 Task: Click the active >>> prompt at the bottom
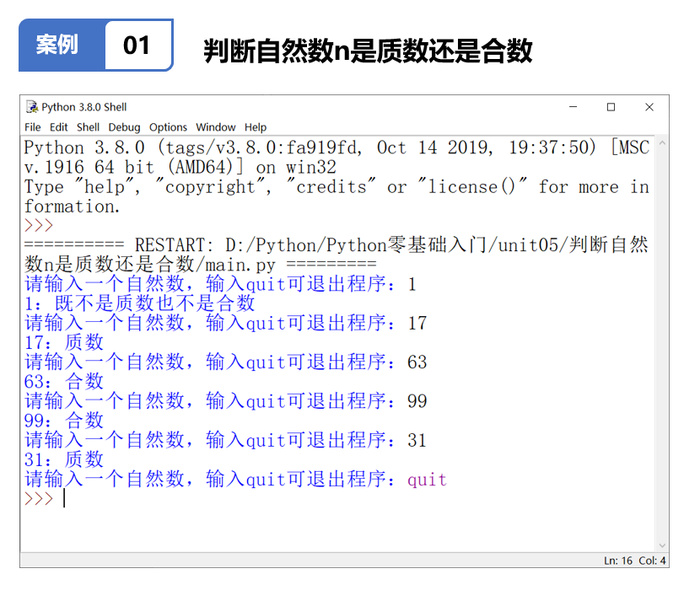pyautogui.click(x=39, y=498)
